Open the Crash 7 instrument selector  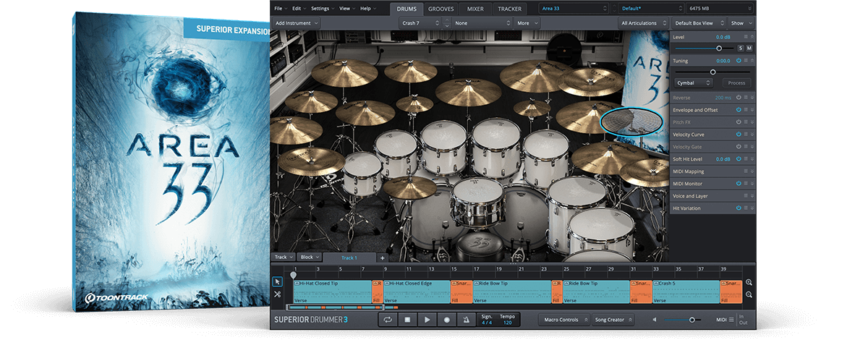pos(420,23)
